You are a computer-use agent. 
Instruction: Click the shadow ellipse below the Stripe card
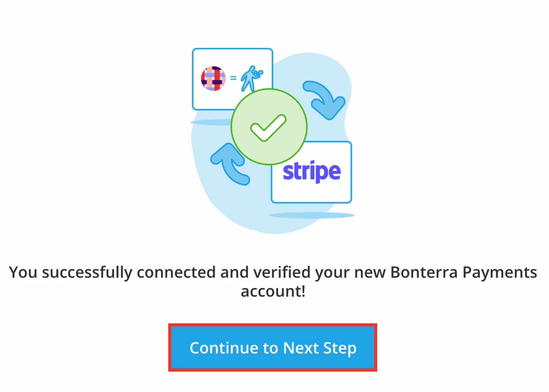311,216
